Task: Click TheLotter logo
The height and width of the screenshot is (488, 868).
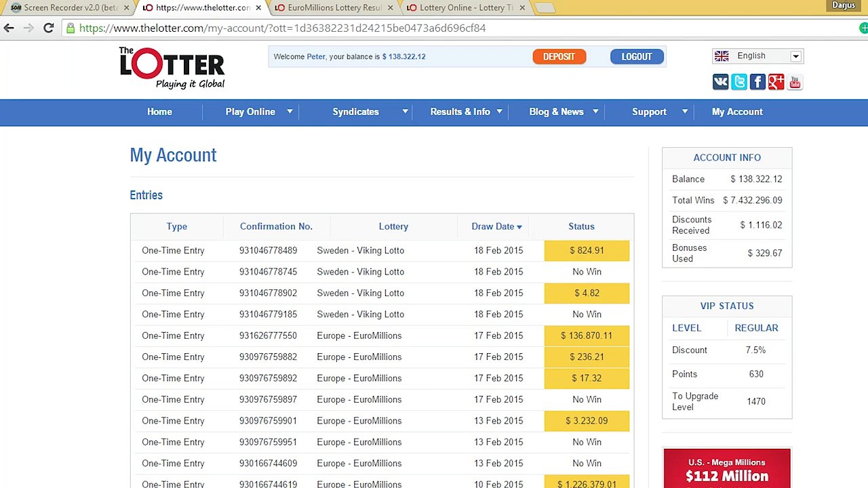Action: tap(172, 68)
